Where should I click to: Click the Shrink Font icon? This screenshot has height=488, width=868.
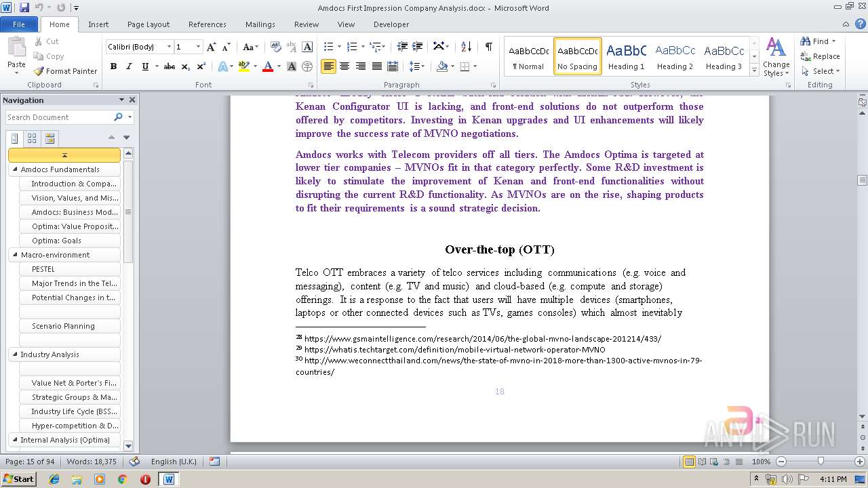coord(226,47)
